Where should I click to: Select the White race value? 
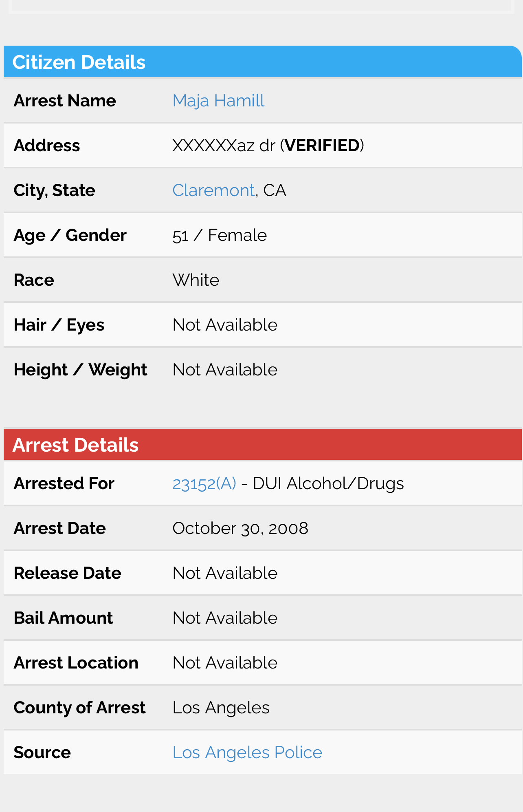(x=196, y=280)
